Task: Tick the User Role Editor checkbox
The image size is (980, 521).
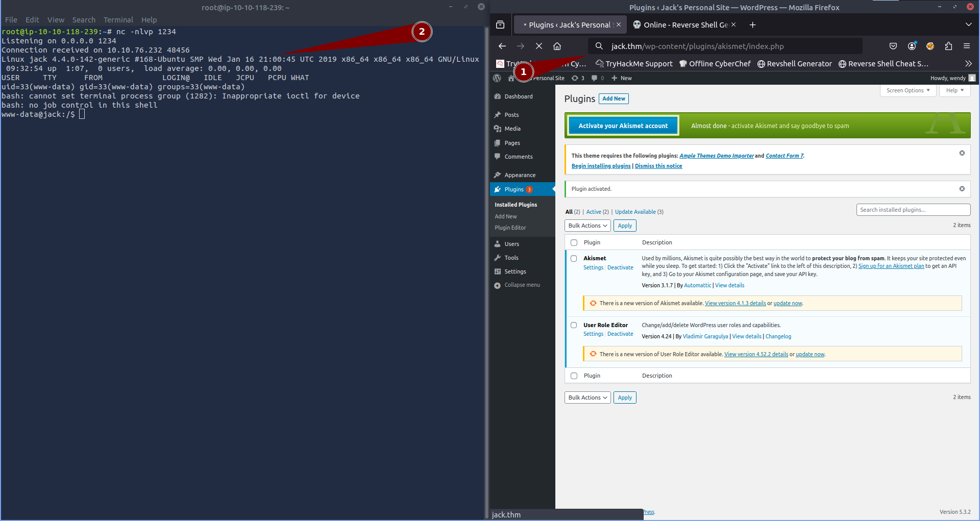Action: point(574,325)
